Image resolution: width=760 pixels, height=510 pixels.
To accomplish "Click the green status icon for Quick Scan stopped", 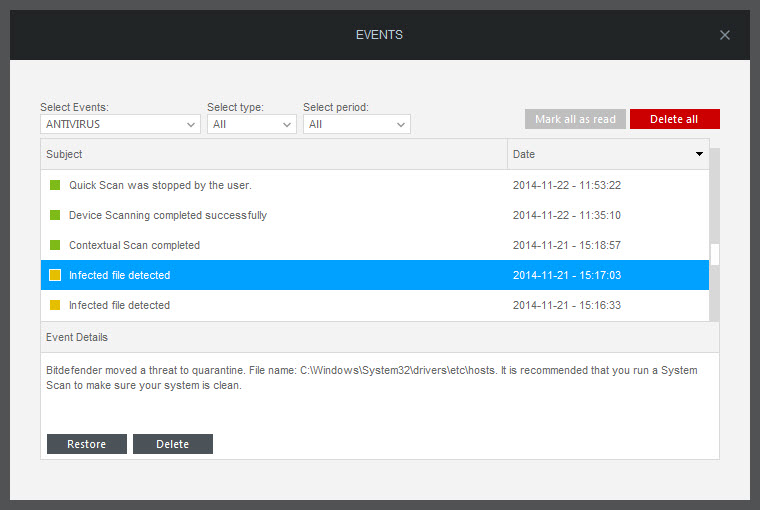I will [x=55, y=185].
